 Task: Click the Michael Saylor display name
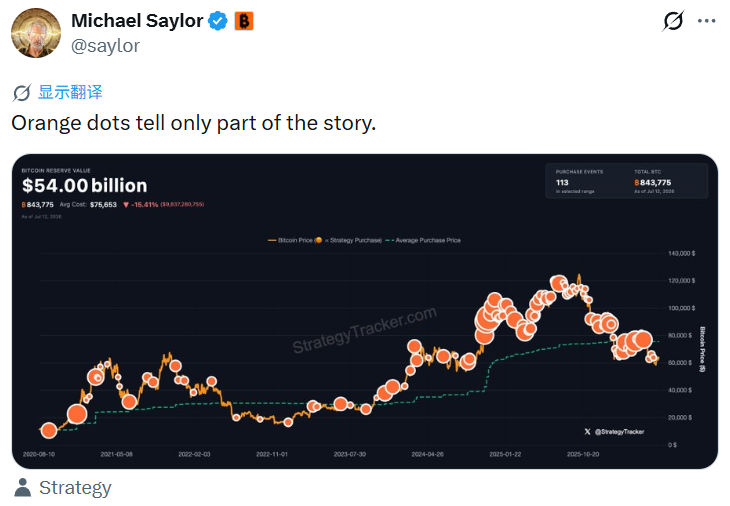[x=137, y=21]
